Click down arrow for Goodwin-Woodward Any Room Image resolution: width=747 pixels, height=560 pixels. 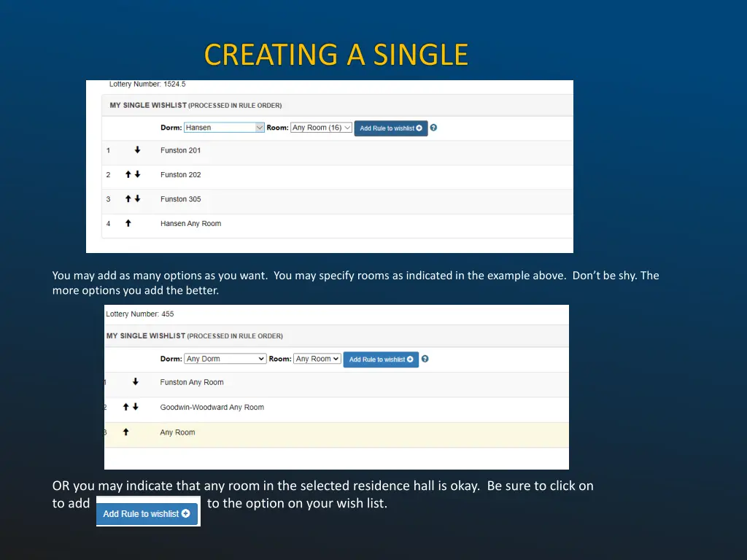135,408
